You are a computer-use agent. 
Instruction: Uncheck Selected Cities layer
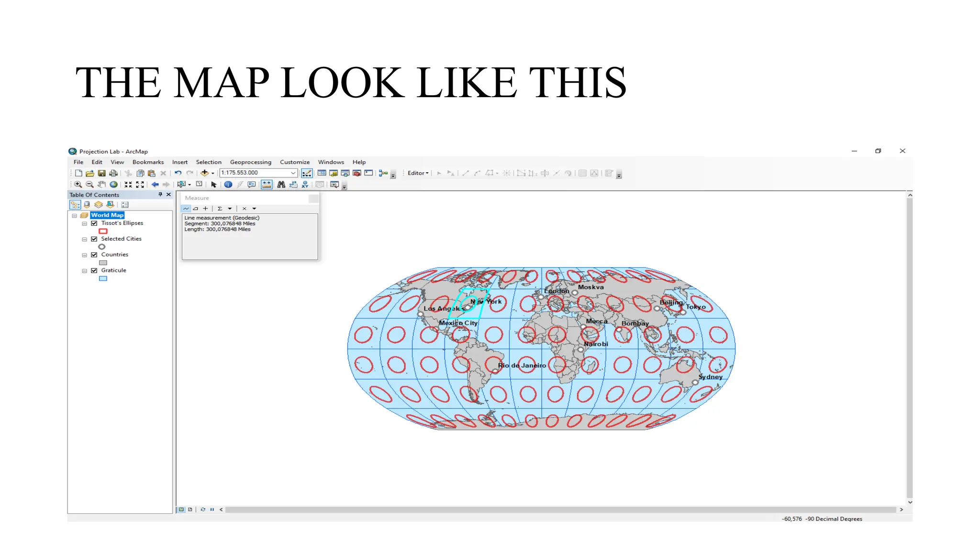coord(94,239)
